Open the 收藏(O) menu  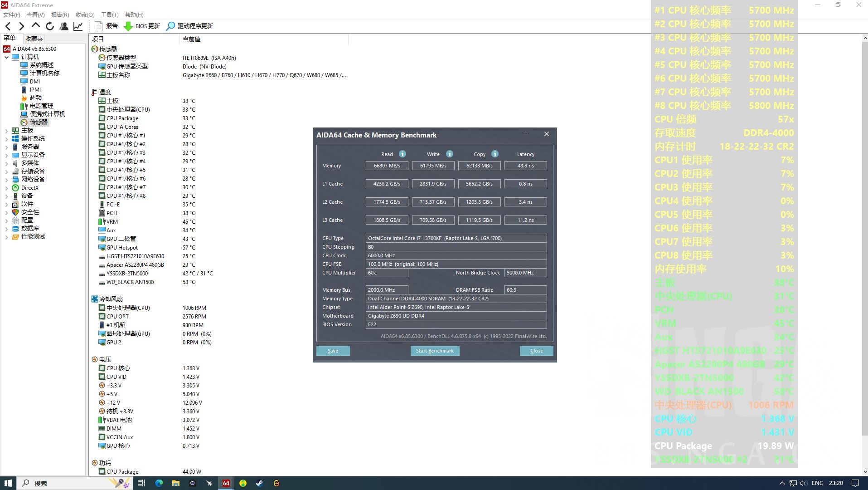85,15
